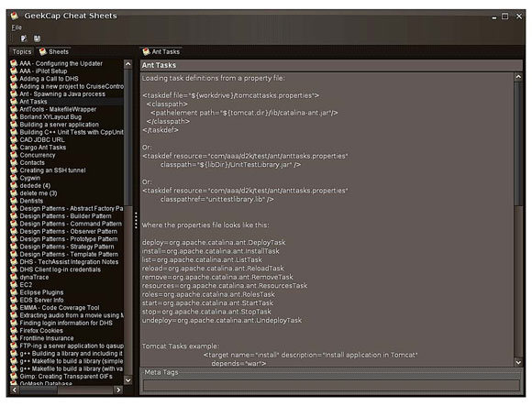Click the icon beside Eclipse Plugins
532x406 pixels.
[x=14, y=292]
